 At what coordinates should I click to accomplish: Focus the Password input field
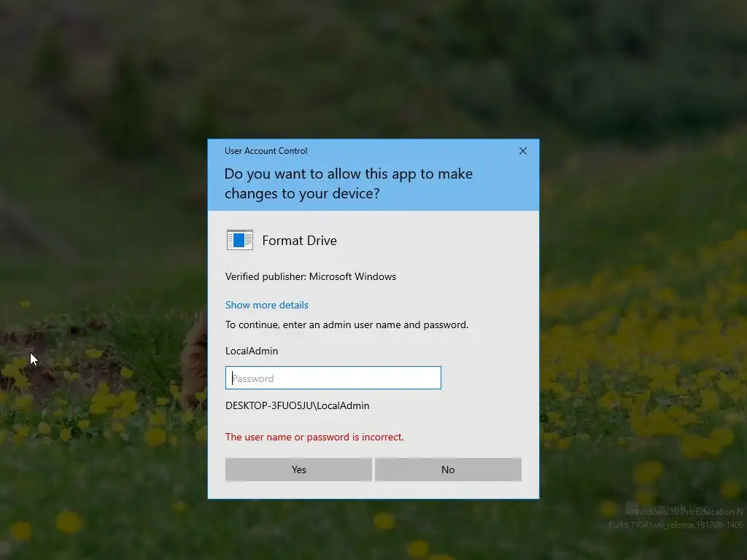tap(333, 378)
